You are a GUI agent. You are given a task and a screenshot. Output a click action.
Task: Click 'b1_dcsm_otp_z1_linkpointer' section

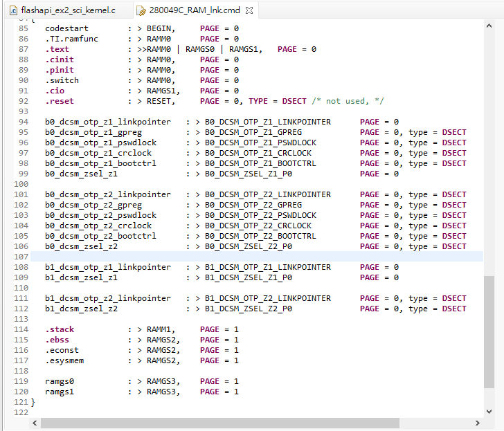(108, 267)
